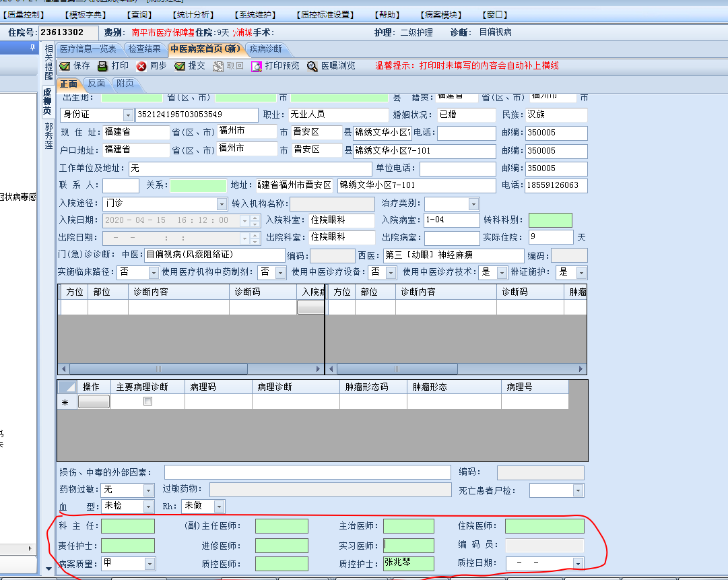Open the 统计分析 menu
Screen dimensions: 728x580
click(x=193, y=15)
